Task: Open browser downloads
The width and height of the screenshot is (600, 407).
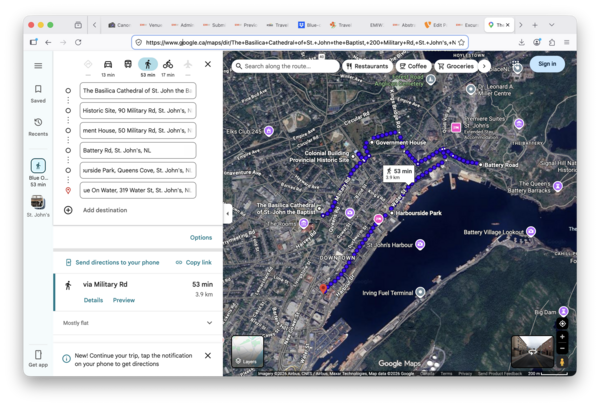Action: (x=522, y=42)
